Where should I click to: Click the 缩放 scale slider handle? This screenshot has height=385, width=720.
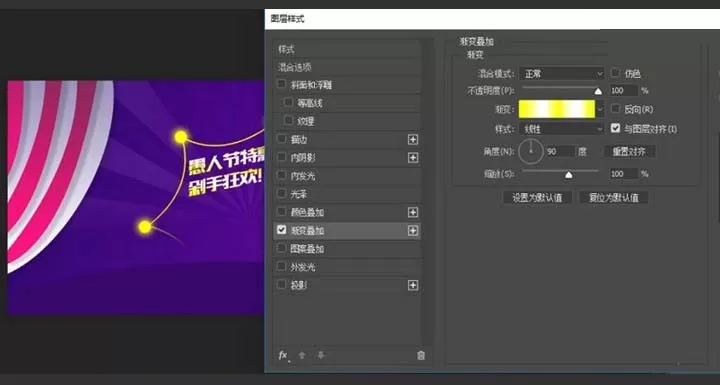(568, 175)
